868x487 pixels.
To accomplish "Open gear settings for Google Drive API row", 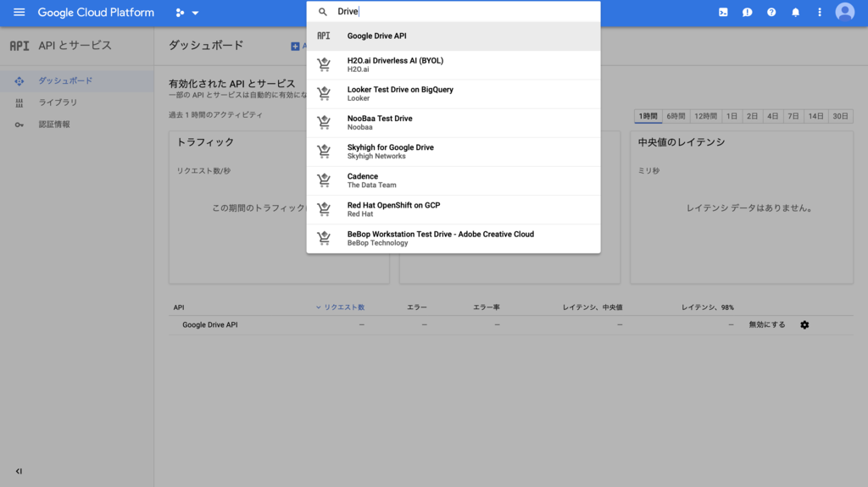I will pyautogui.click(x=804, y=325).
